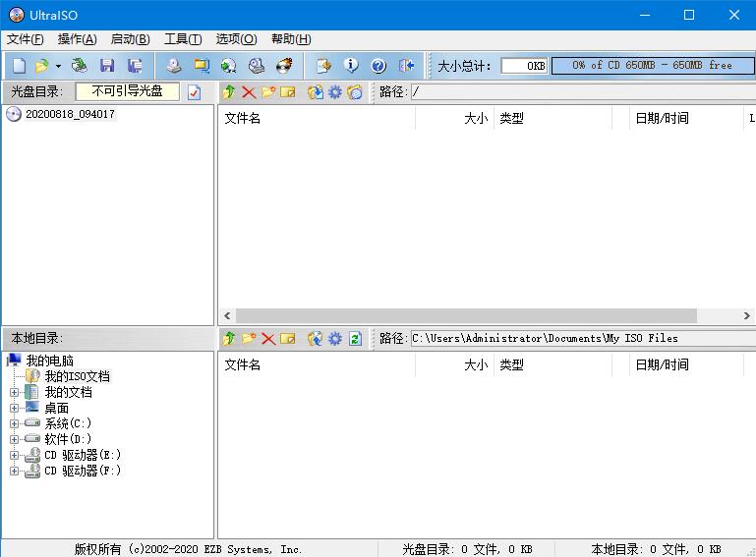Expand the 我的文档 tree node

(14, 392)
